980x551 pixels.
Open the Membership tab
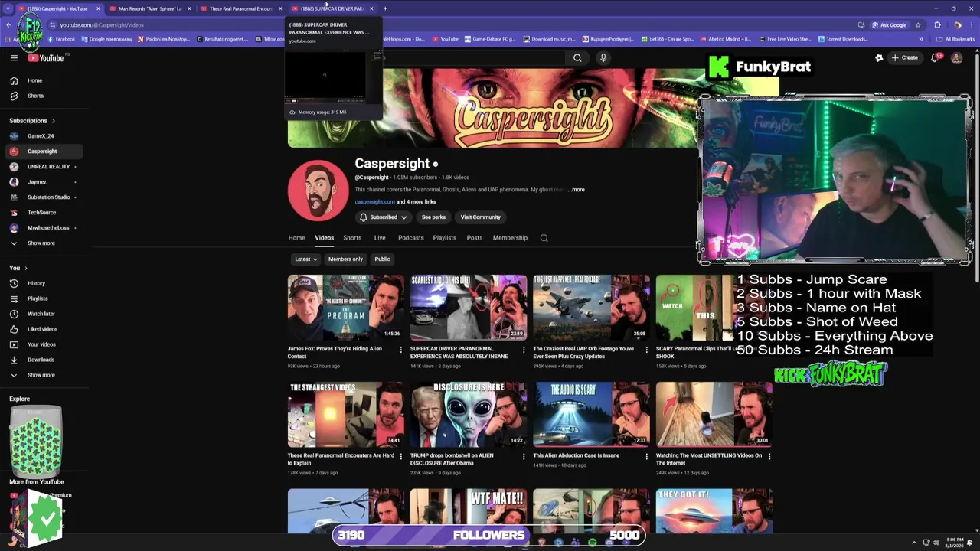click(x=510, y=238)
